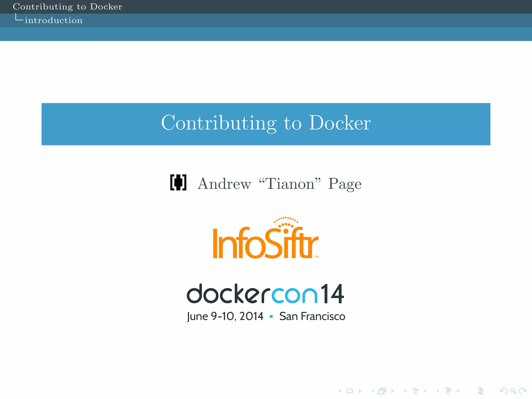
Task: Go to previous subsection arrow
Action: tap(405, 391)
